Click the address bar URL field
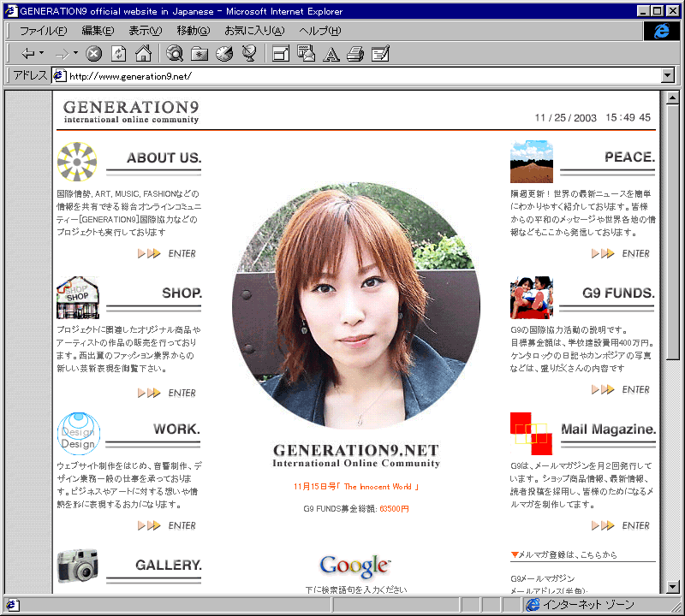 [356, 76]
